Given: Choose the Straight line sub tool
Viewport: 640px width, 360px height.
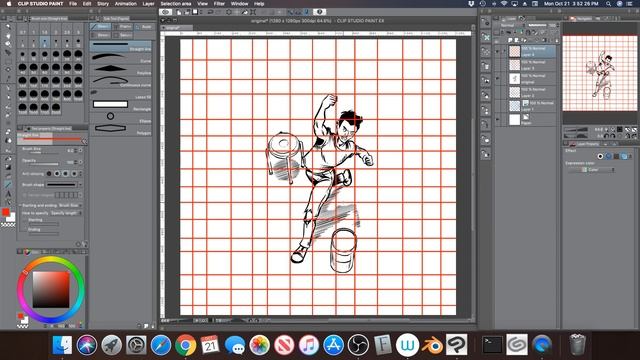Looking at the screenshot, I should click(x=121, y=46).
